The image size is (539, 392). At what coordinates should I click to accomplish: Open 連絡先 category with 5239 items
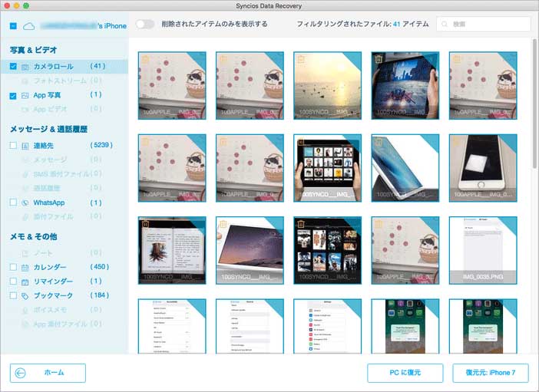[x=64, y=145]
